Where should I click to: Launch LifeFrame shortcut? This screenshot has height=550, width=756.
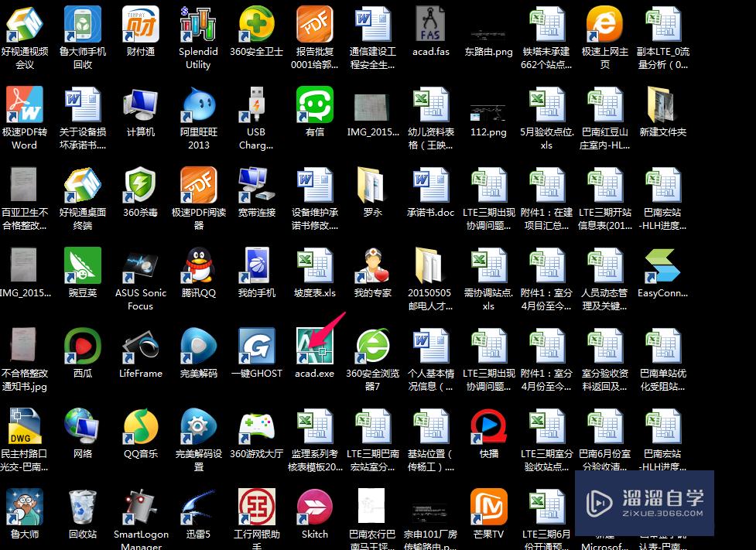click(140, 346)
